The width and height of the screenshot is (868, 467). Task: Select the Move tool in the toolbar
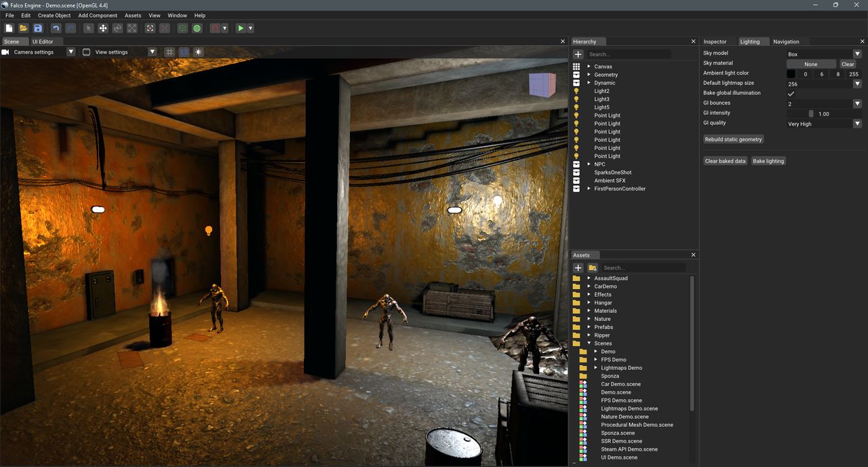click(103, 29)
